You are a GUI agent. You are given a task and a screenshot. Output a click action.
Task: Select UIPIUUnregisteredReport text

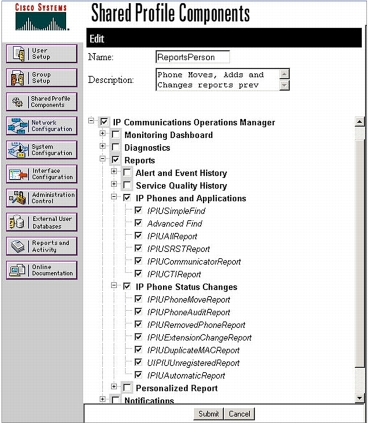click(x=193, y=363)
